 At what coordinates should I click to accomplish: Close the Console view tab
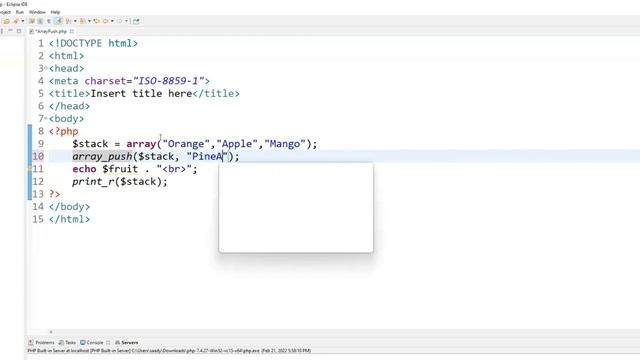click(x=108, y=342)
